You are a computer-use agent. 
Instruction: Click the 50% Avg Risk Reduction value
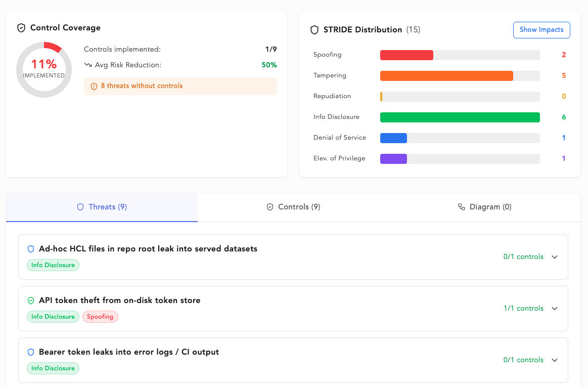pyautogui.click(x=269, y=65)
